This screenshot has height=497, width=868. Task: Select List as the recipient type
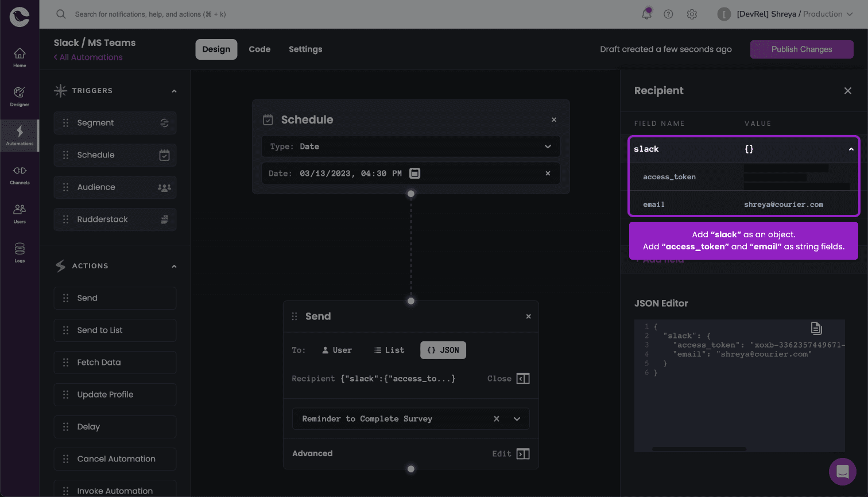[x=389, y=350]
